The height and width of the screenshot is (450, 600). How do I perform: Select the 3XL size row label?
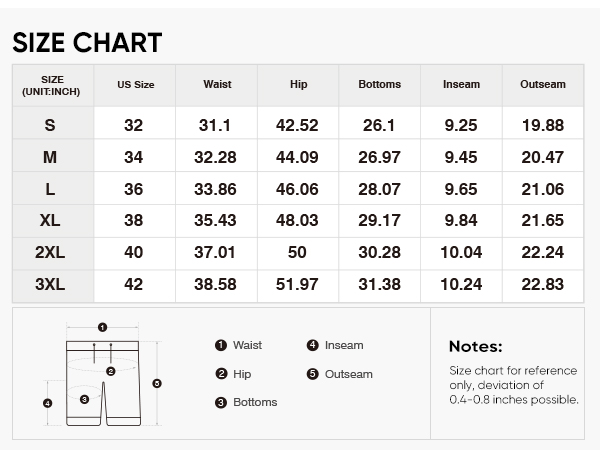pos(50,285)
